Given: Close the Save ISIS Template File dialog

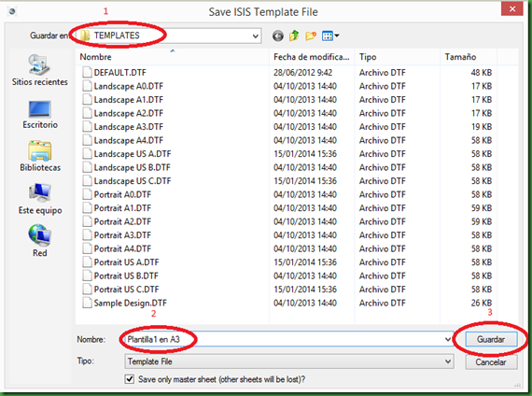Looking at the screenshot, I should (512, 9).
